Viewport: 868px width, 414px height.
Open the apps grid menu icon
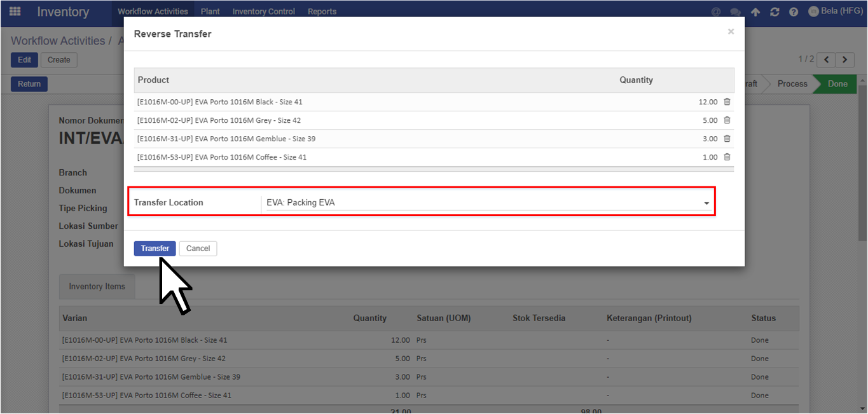pyautogui.click(x=15, y=11)
